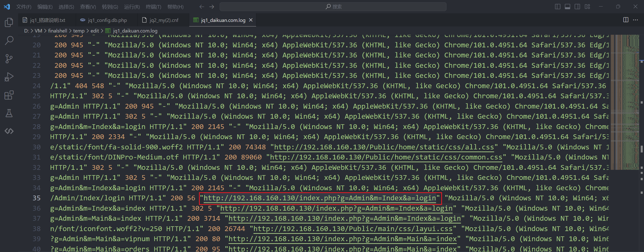Click "iconfont.woff2?v=250" text on line 38
Viewport: 644px width, 252px height.
coord(120,229)
